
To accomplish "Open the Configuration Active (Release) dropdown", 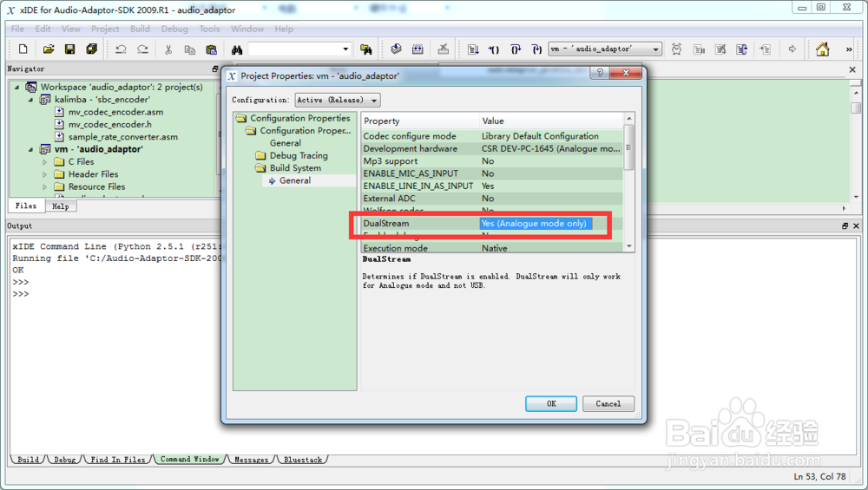I will tap(338, 100).
